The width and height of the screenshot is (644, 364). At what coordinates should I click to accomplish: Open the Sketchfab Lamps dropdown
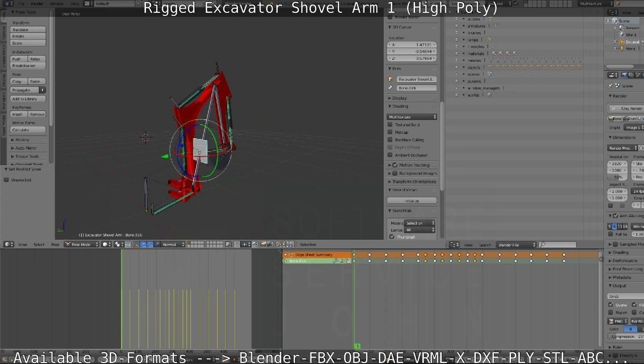(420, 230)
